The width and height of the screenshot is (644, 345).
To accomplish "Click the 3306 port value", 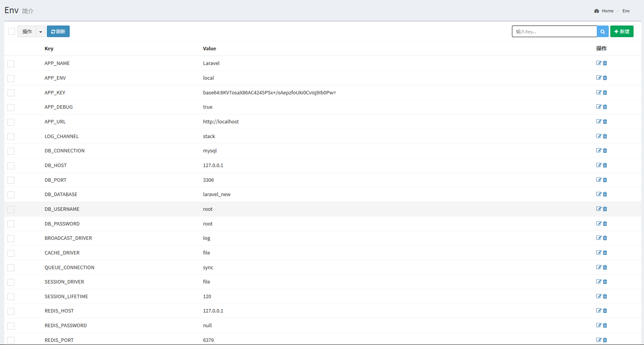I will click(x=208, y=180).
